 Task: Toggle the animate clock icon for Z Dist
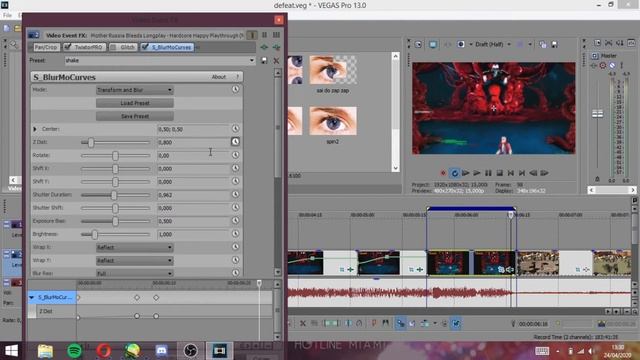point(236,142)
